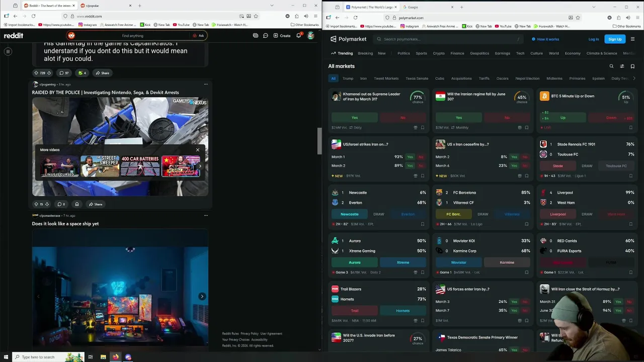Pick No for March 2 ceasefire row

(525, 157)
